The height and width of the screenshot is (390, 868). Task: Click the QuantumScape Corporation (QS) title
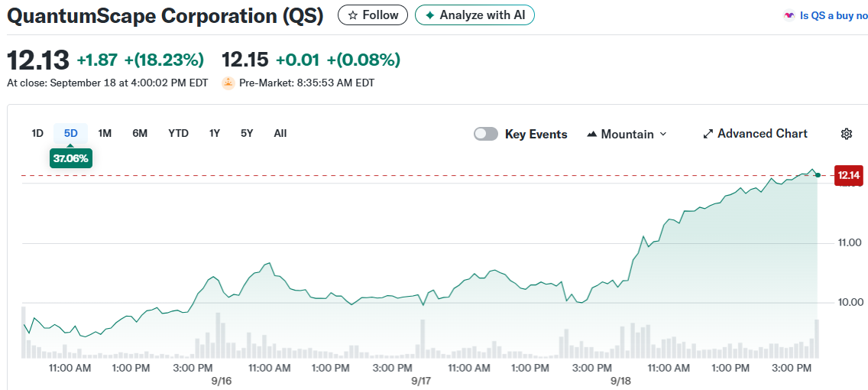[165, 15]
